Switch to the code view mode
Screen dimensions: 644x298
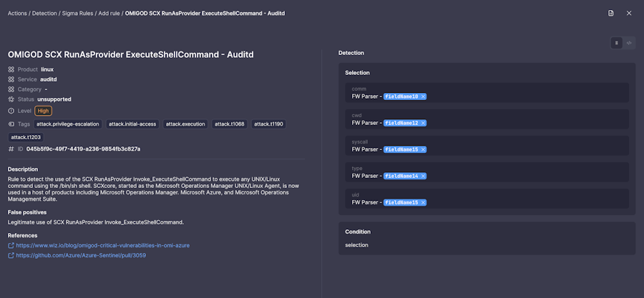[x=629, y=43]
